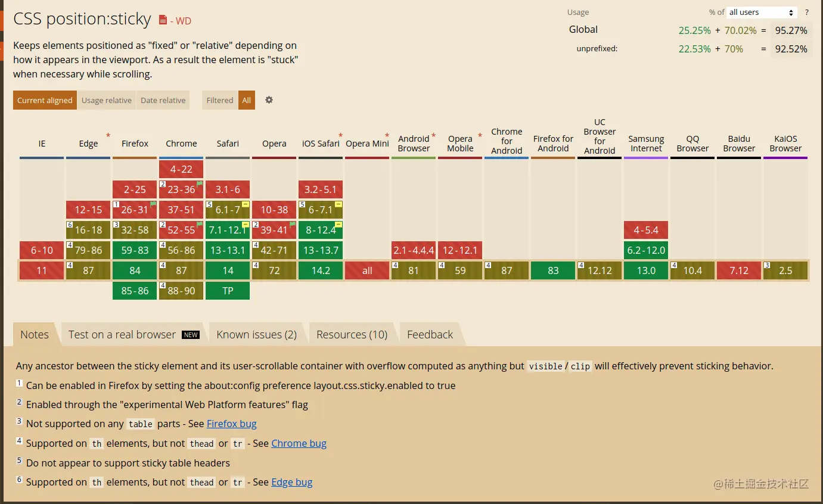Image resolution: width=823 pixels, height=504 pixels.
Task: Select the Opera Mobile 12-12.1 cell
Action: click(x=460, y=250)
